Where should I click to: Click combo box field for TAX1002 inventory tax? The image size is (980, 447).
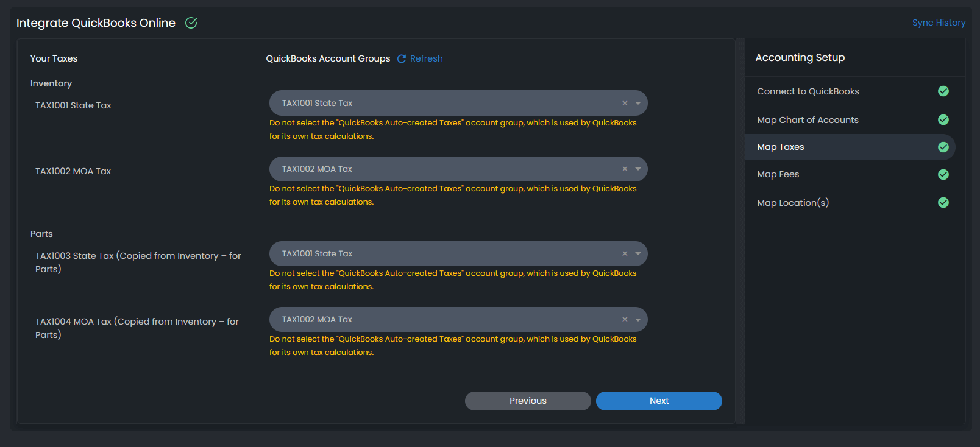pyautogui.click(x=458, y=169)
